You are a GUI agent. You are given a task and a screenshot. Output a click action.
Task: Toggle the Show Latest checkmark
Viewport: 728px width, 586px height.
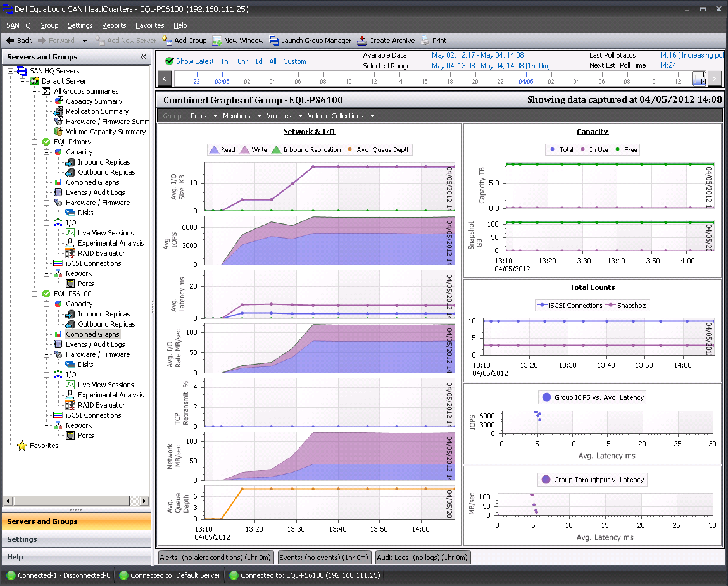pos(170,61)
